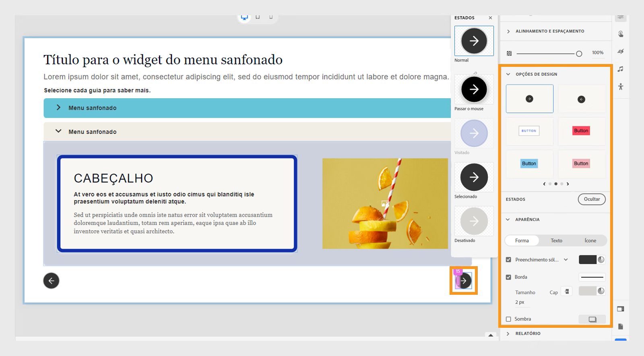Select the Desativado state thumbnail
Image resolution: width=644 pixels, height=356 pixels.
(x=474, y=221)
